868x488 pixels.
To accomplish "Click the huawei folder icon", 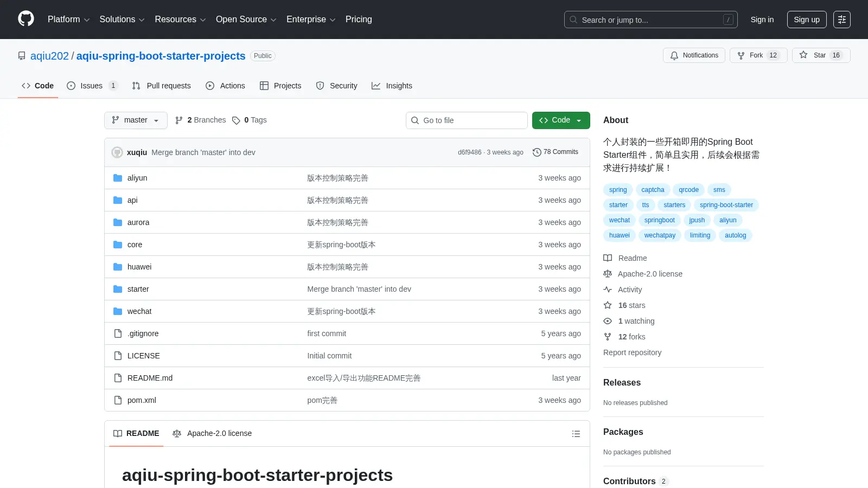I will pyautogui.click(x=118, y=267).
